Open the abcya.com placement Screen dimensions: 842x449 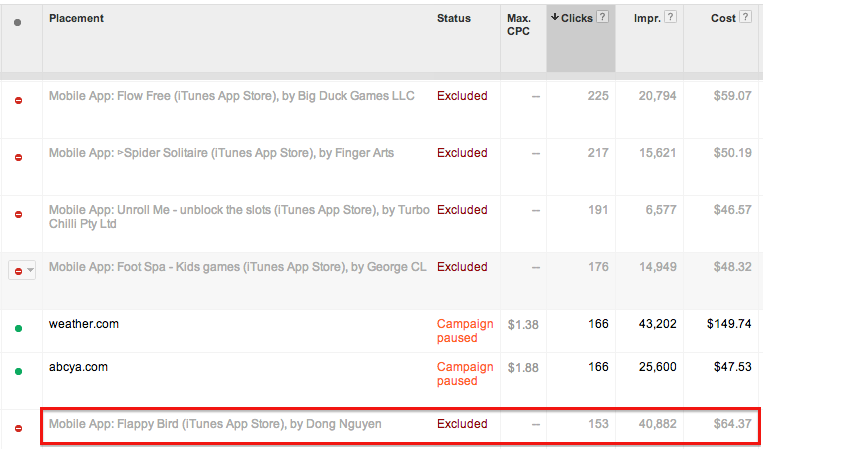pos(78,367)
